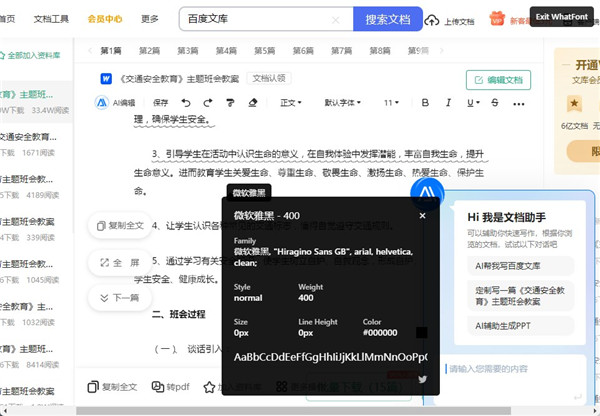Click the Exit WhatFont button
Image resolution: width=600 pixels, height=416 pixels.
point(561,17)
